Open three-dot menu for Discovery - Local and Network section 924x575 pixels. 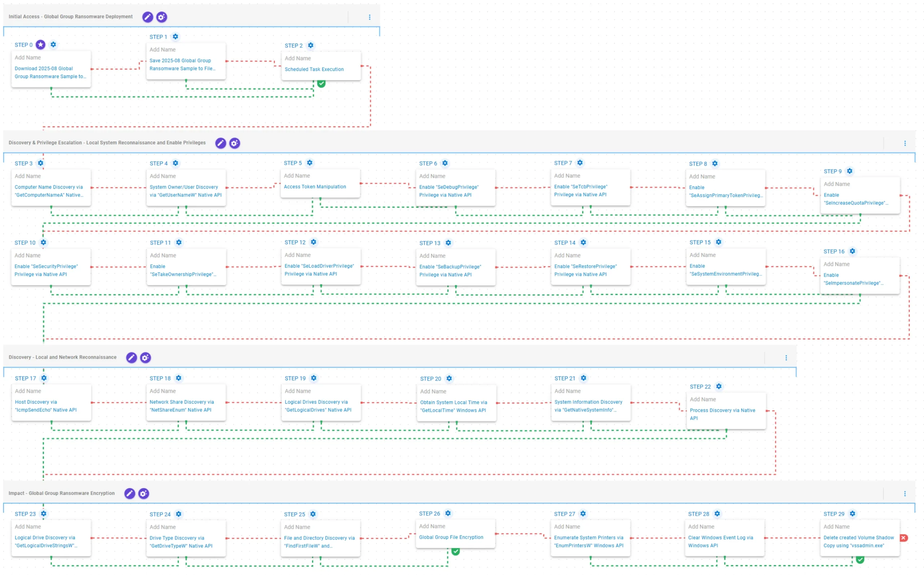tap(786, 358)
